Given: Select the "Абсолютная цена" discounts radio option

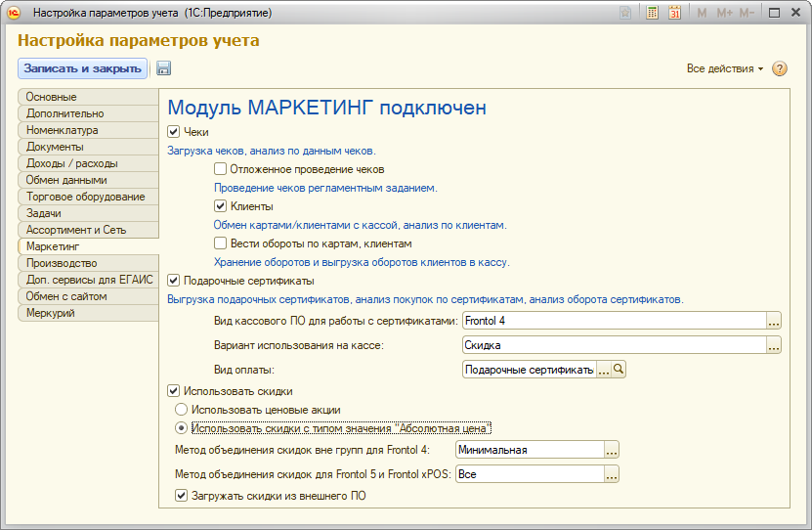Looking at the screenshot, I should coord(181,428).
